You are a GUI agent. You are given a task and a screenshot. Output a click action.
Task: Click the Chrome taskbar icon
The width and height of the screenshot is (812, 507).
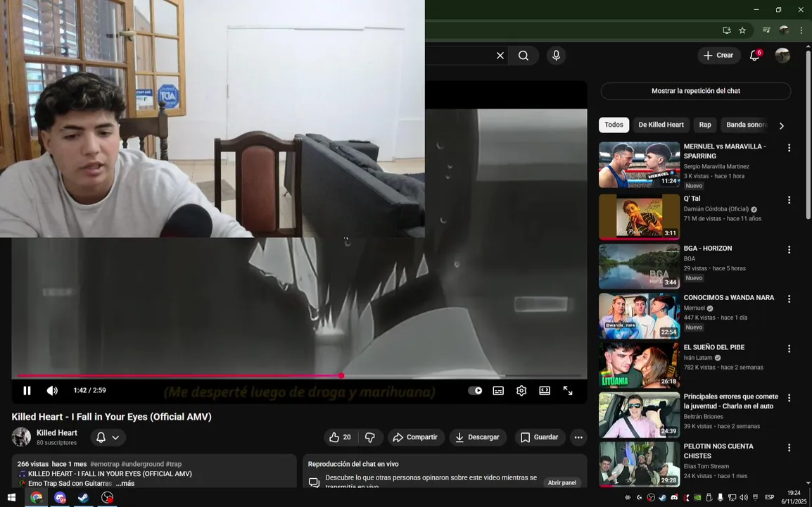click(x=37, y=498)
